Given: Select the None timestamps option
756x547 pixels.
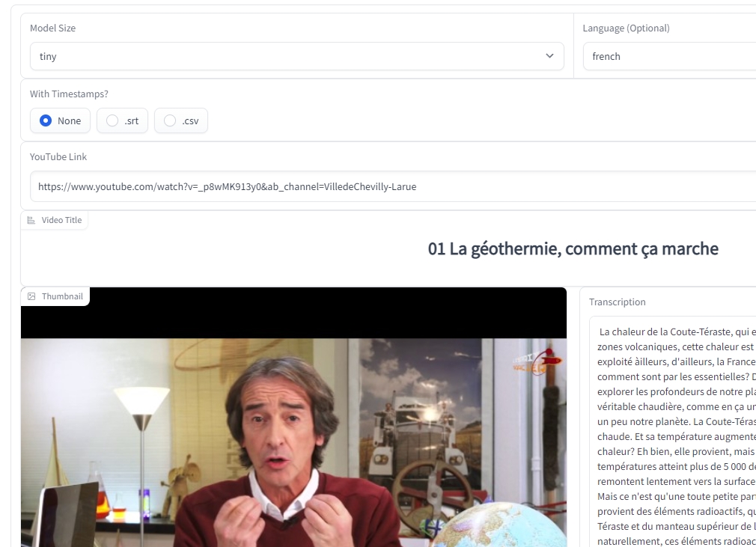Looking at the screenshot, I should click(60, 120).
